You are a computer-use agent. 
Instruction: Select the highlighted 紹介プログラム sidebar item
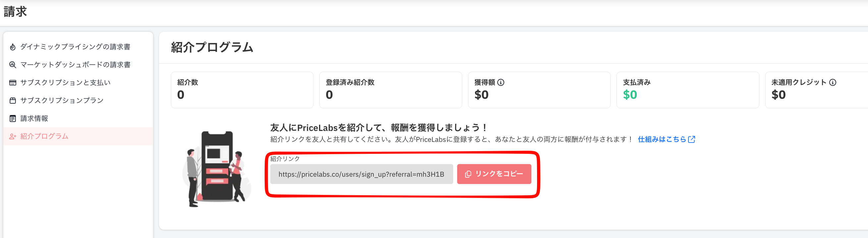click(78, 136)
